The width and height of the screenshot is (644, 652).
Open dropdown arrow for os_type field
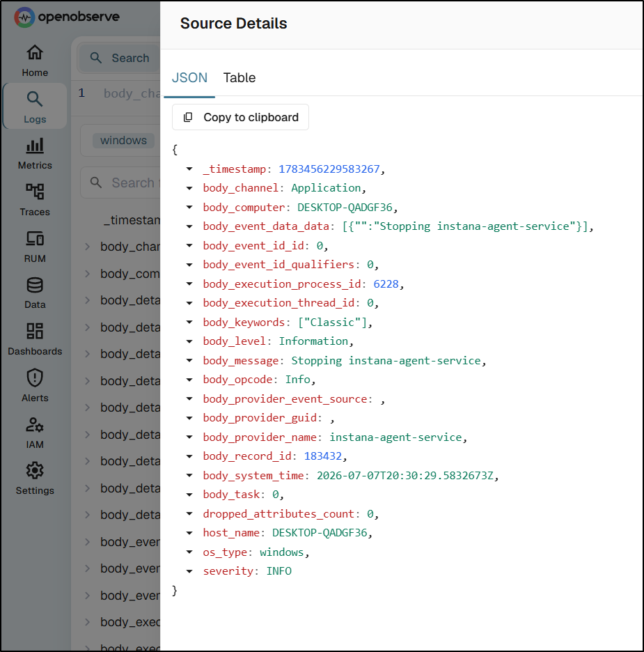(189, 552)
